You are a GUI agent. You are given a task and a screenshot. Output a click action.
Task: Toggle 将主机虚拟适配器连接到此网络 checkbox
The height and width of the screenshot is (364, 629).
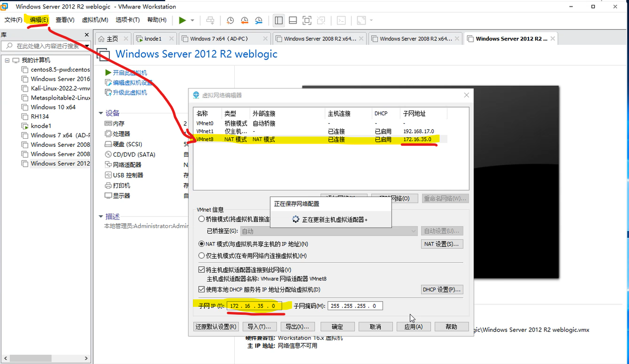click(201, 270)
